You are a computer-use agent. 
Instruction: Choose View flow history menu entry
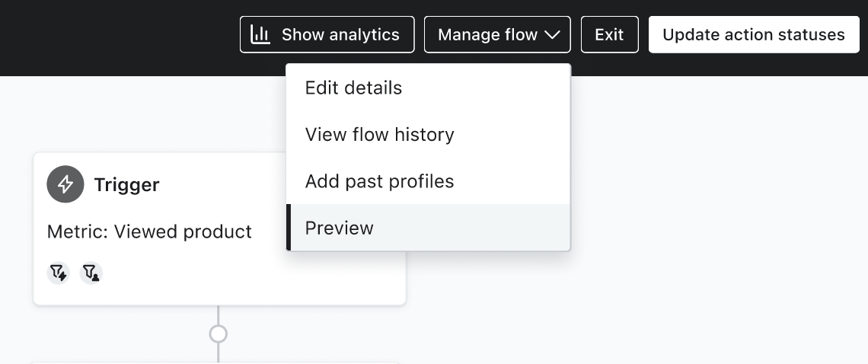379,135
